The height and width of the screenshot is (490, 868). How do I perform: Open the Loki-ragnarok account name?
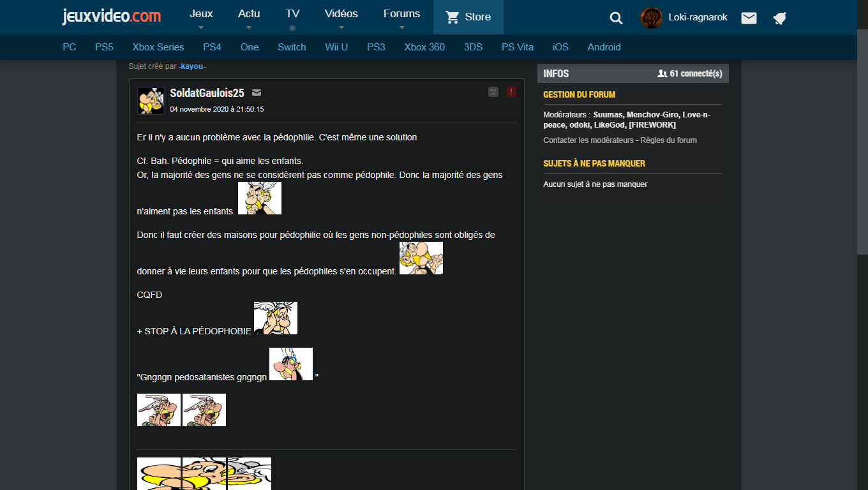[698, 18]
